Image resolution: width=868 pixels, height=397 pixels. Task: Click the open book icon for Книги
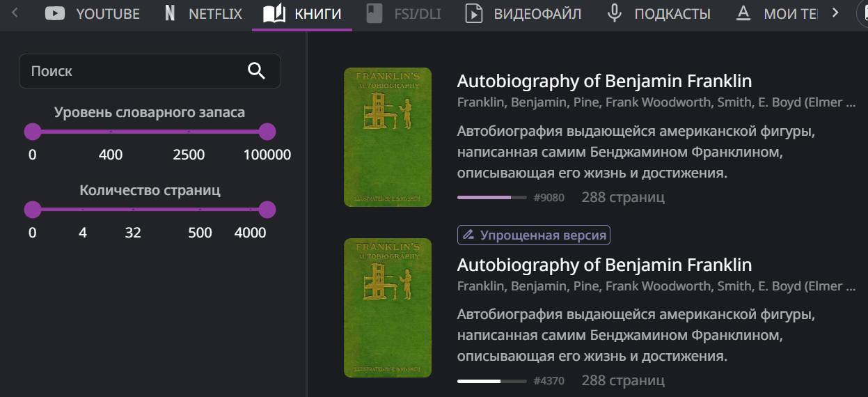click(x=274, y=13)
